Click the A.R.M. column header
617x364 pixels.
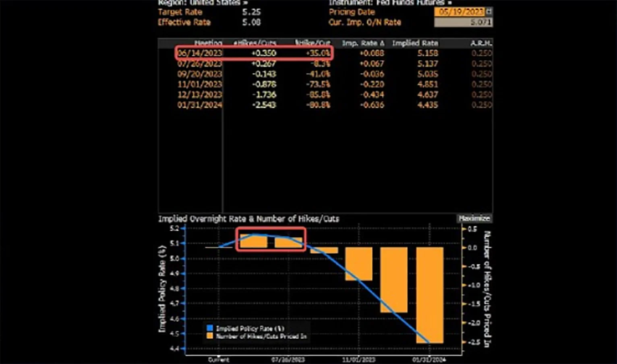[481, 43]
